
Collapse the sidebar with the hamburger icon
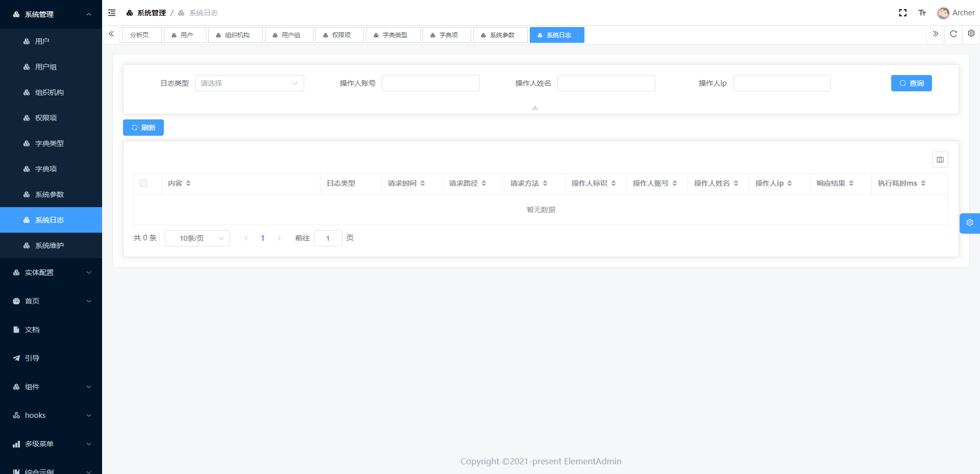(x=112, y=13)
